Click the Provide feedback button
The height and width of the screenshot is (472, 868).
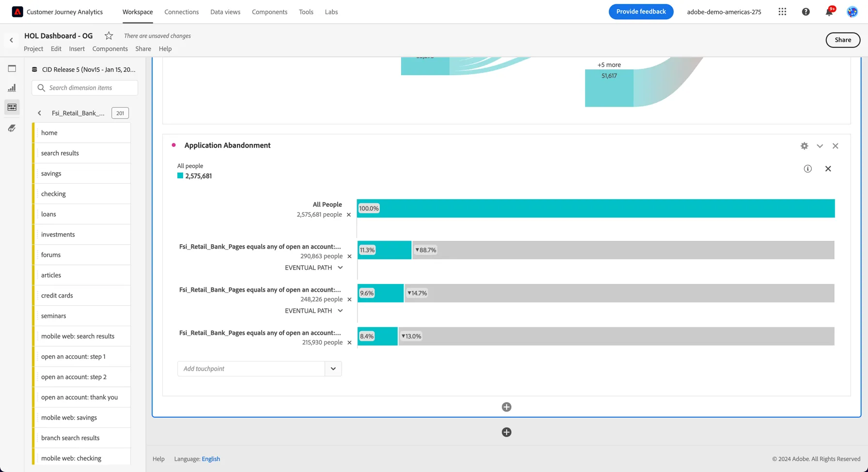pyautogui.click(x=641, y=12)
